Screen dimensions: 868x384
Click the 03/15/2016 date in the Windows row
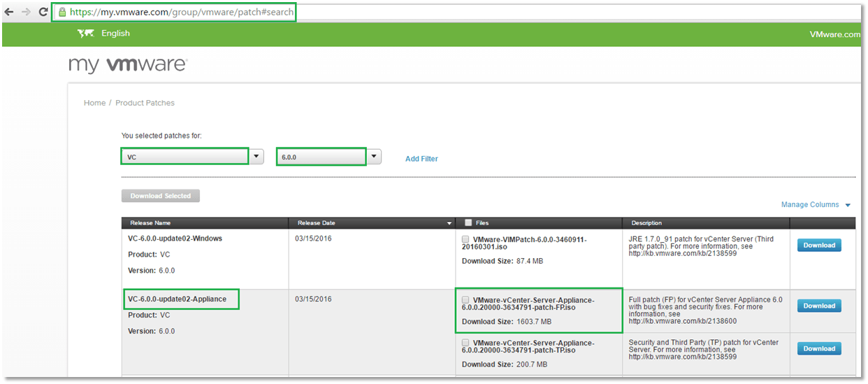click(x=313, y=239)
